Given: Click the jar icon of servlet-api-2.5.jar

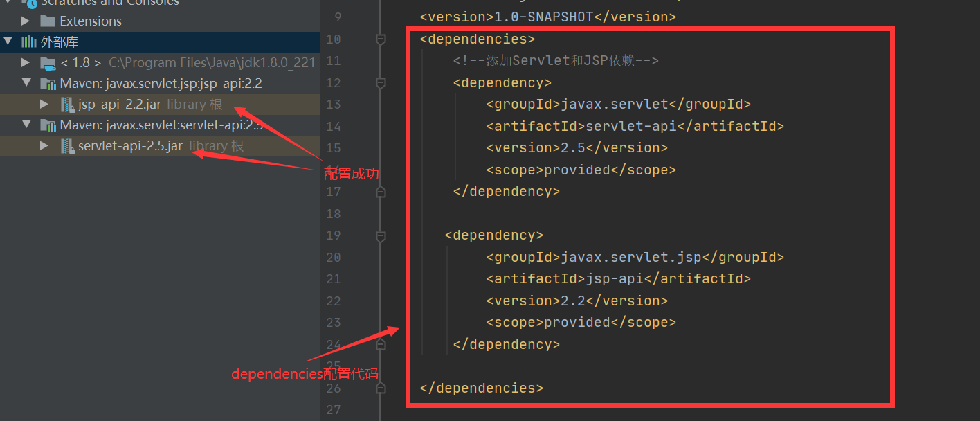Looking at the screenshot, I should pyautogui.click(x=66, y=146).
